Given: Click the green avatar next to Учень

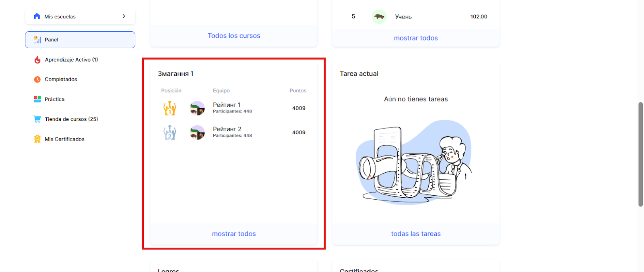Looking at the screenshot, I should 379,16.
